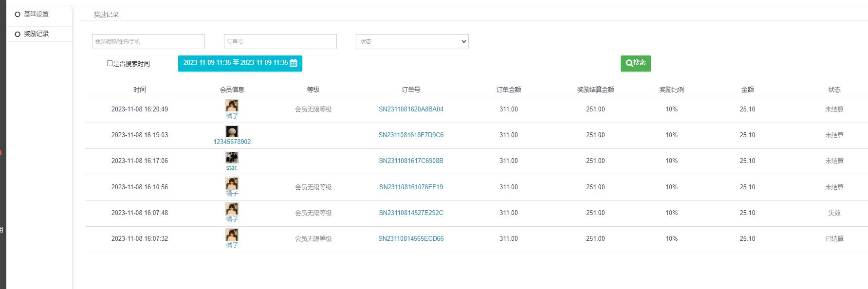Click the member nickname/name/phone search field
This screenshot has width=868, height=289.
(148, 41)
